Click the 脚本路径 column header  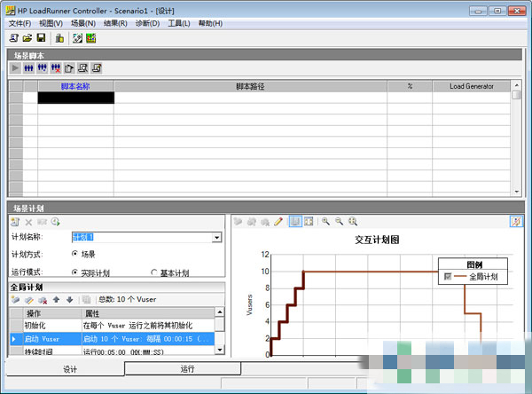coord(250,86)
